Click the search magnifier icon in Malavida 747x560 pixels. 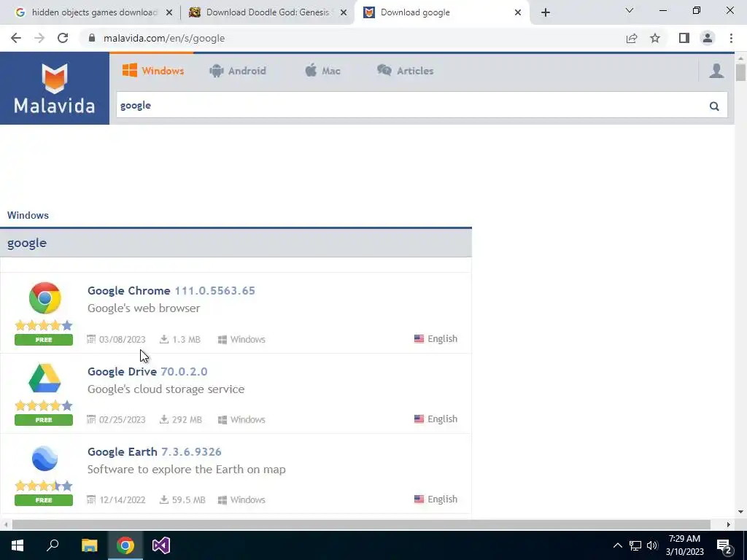click(x=713, y=106)
